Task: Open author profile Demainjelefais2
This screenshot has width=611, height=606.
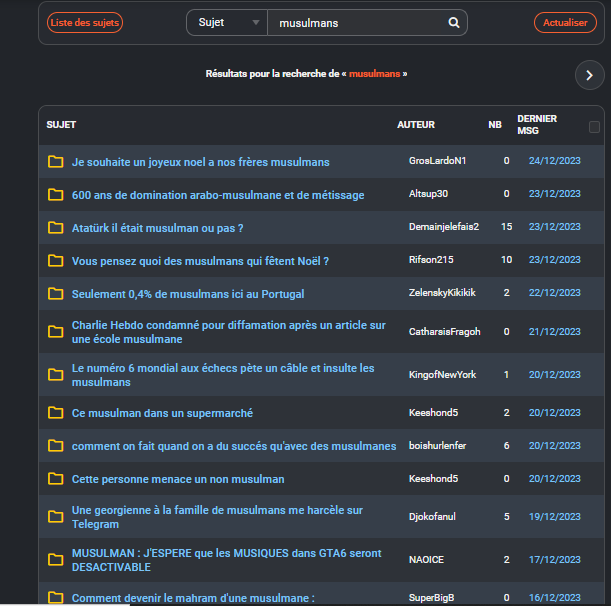Action: tap(443, 227)
